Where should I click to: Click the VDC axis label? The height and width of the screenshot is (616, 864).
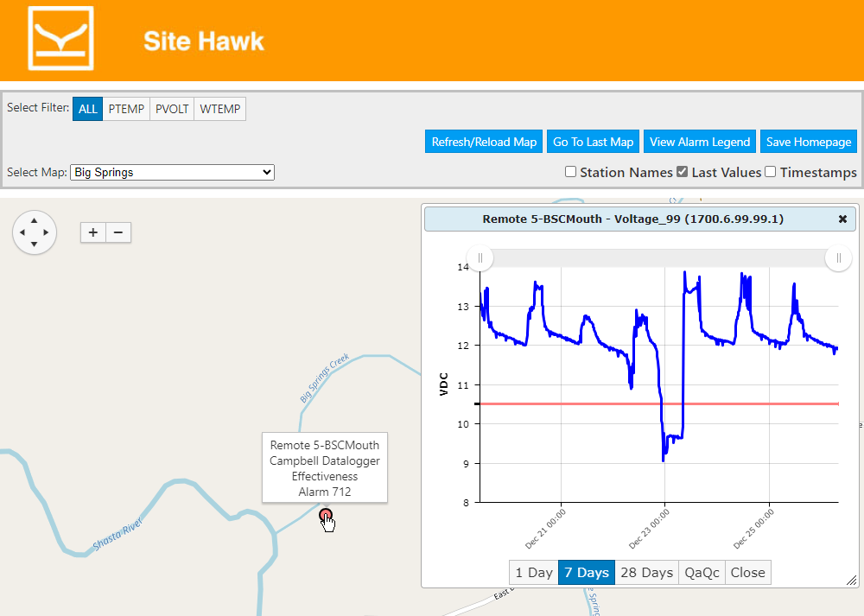443,384
